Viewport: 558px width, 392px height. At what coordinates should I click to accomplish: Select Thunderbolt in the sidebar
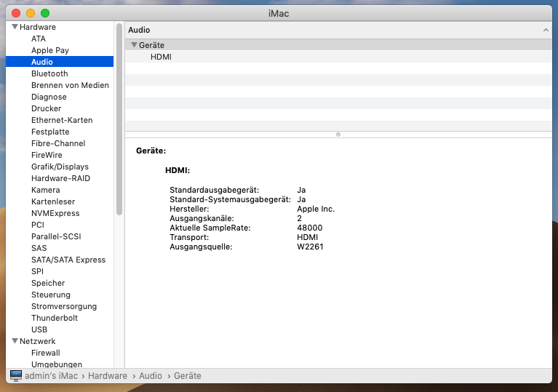click(x=55, y=318)
